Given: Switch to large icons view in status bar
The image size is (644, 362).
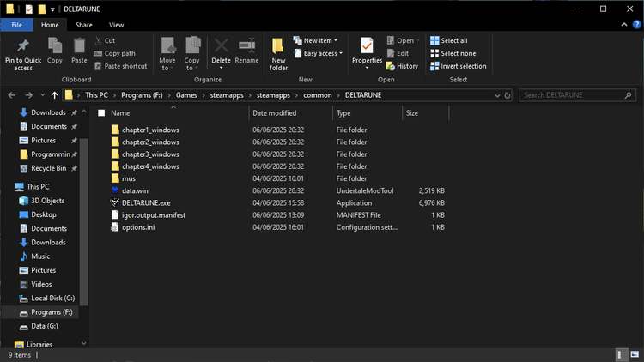Looking at the screenshot, I should [x=635, y=354].
